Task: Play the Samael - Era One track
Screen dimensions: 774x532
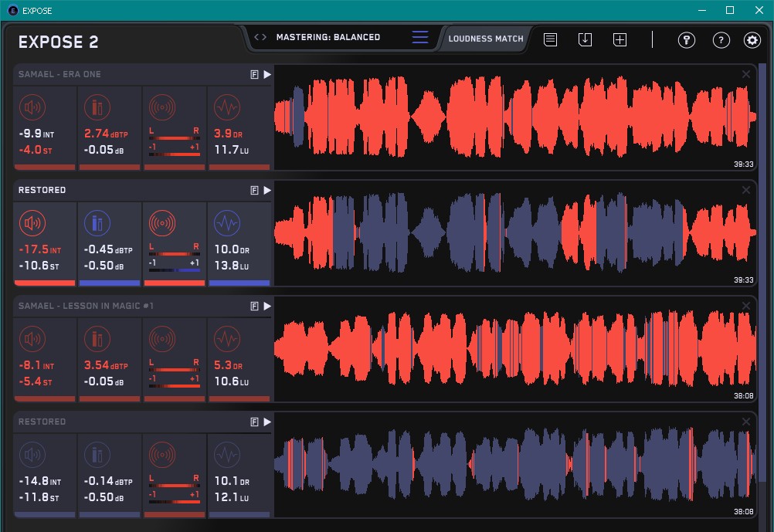Action: tap(267, 74)
